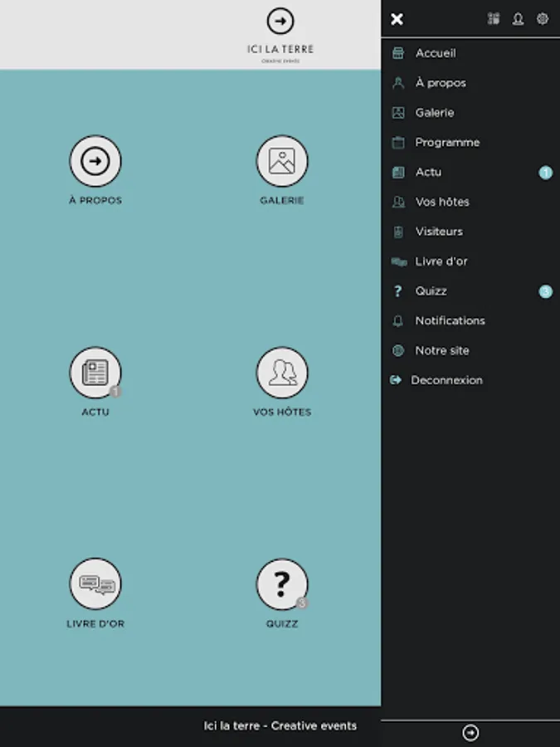Click the Accueil shop icon
This screenshot has height=747, width=560.
(x=398, y=53)
